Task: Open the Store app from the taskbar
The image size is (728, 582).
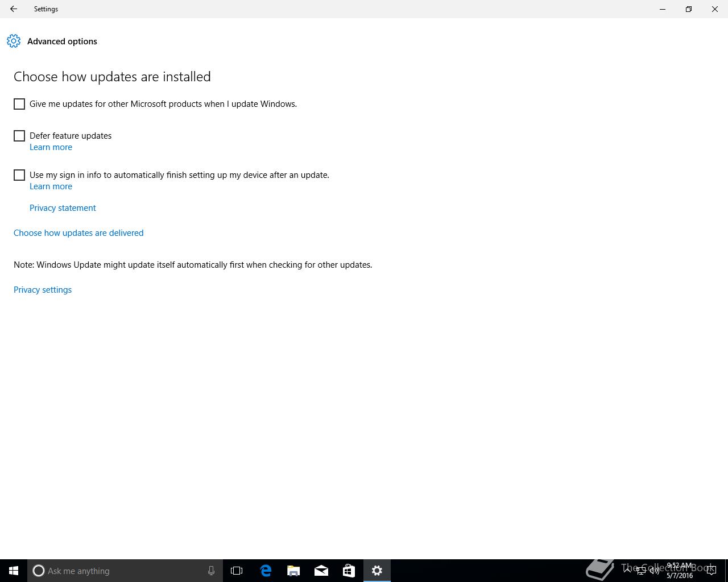Action: tap(349, 571)
